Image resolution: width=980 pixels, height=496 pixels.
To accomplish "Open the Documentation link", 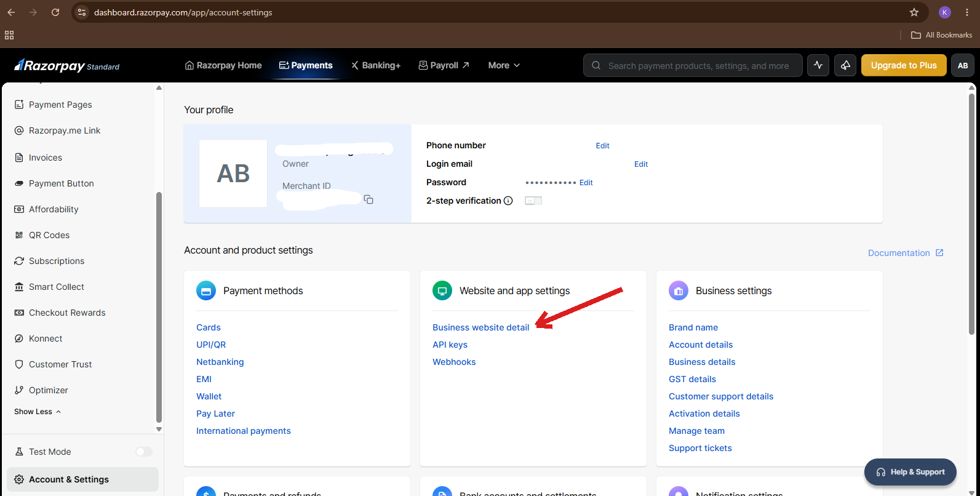I will point(906,253).
